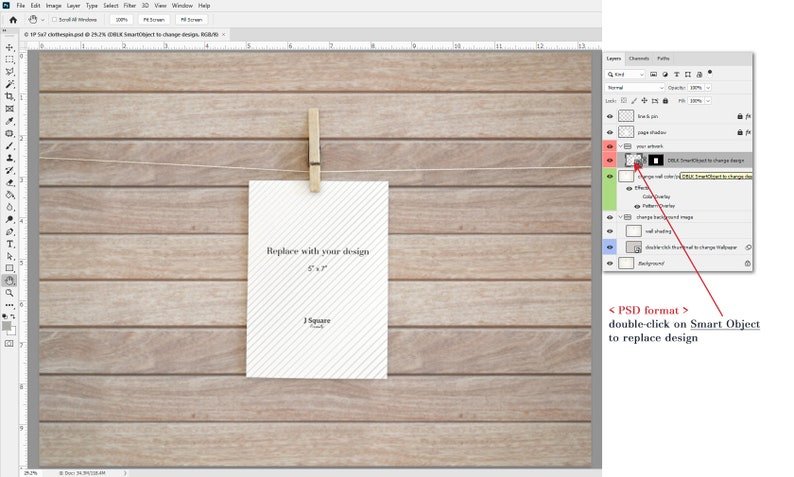Click the Lock position icon
Image resolution: width=794 pixels, height=477 pixels.
pyautogui.click(x=644, y=101)
